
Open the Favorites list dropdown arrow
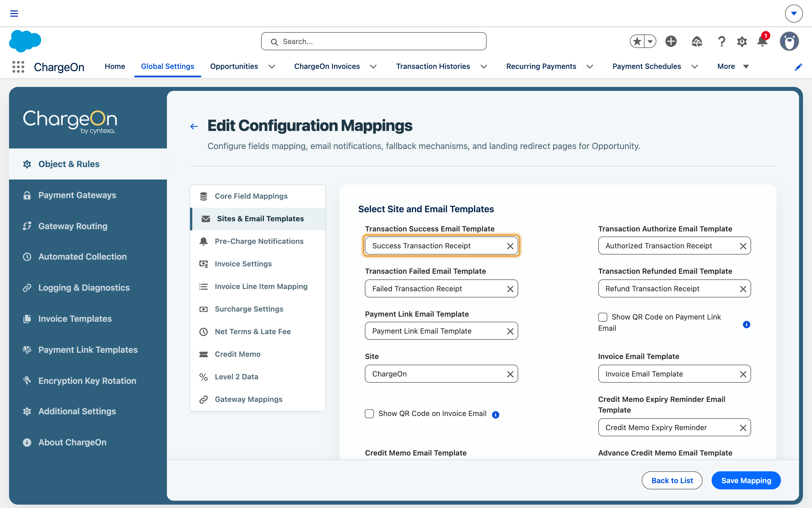(x=650, y=42)
